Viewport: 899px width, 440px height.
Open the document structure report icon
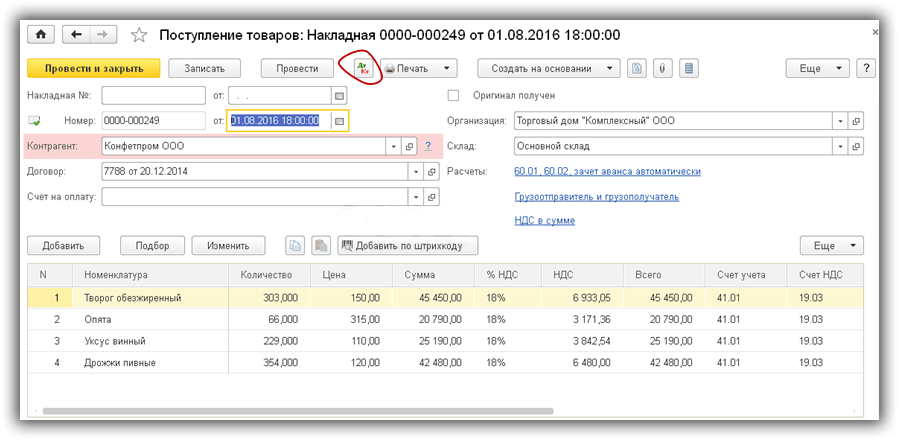636,69
